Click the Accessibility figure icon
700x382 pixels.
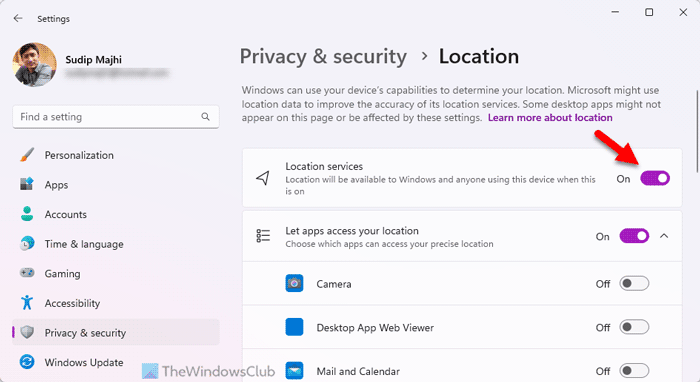click(x=27, y=303)
